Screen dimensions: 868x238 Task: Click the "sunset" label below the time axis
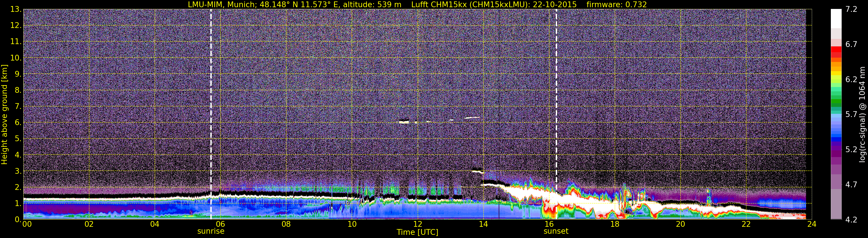(x=556, y=231)
